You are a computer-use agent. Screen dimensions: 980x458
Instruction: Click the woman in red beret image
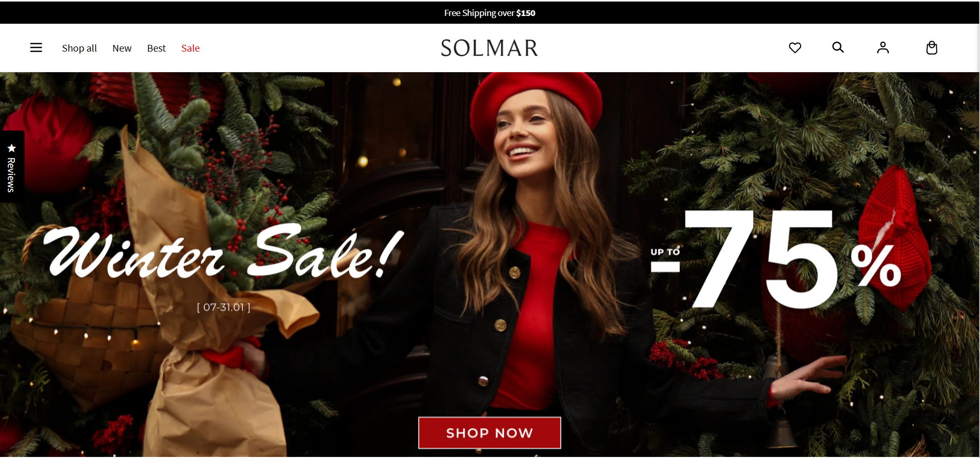536,258
